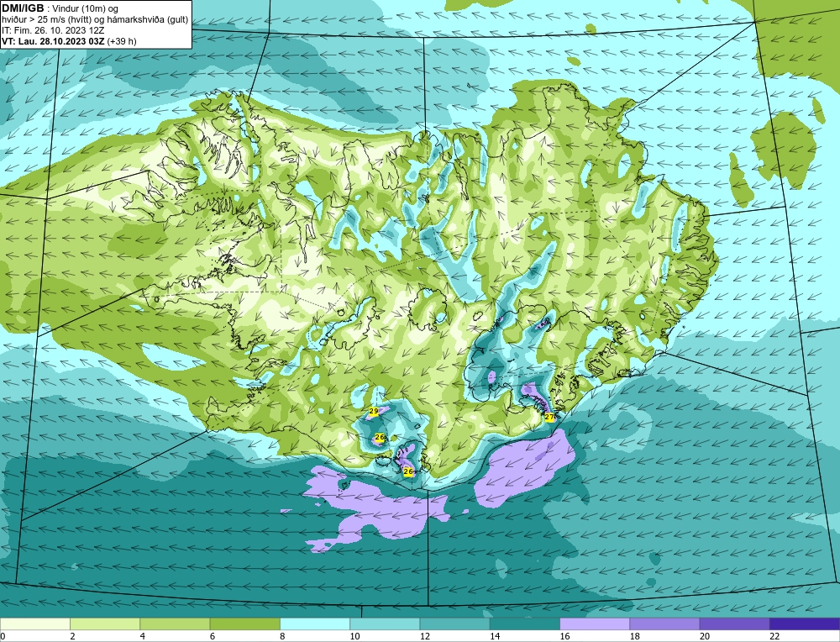
Task: Select the 20–22 m/s violet swatch
Action: (734, 624)
